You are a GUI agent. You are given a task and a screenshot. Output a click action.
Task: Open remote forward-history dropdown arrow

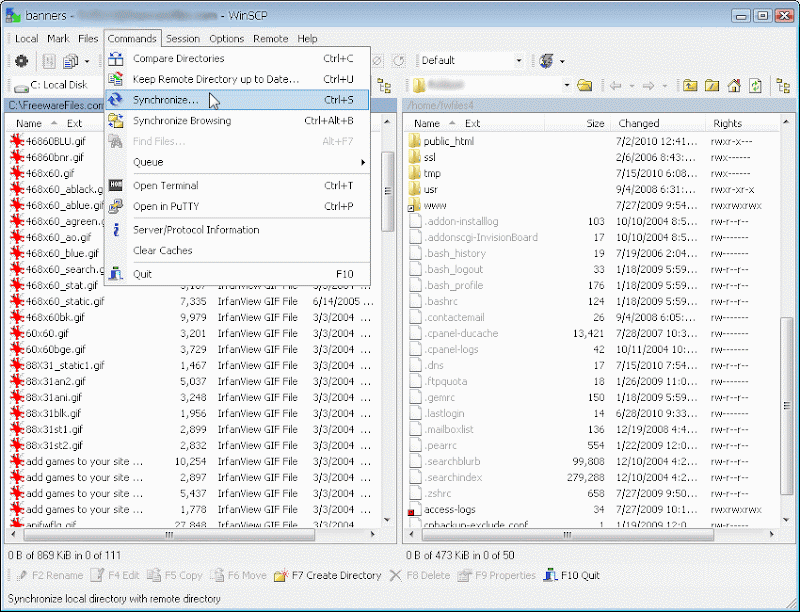(664, 86)
